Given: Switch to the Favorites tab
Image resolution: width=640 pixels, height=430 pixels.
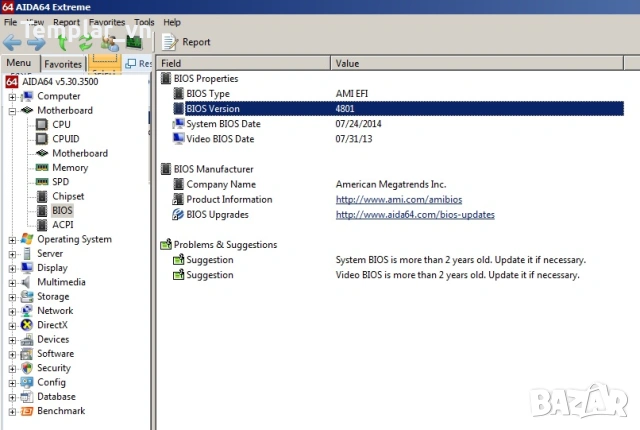Looking at the screenshot, I should tap(63, 64).
